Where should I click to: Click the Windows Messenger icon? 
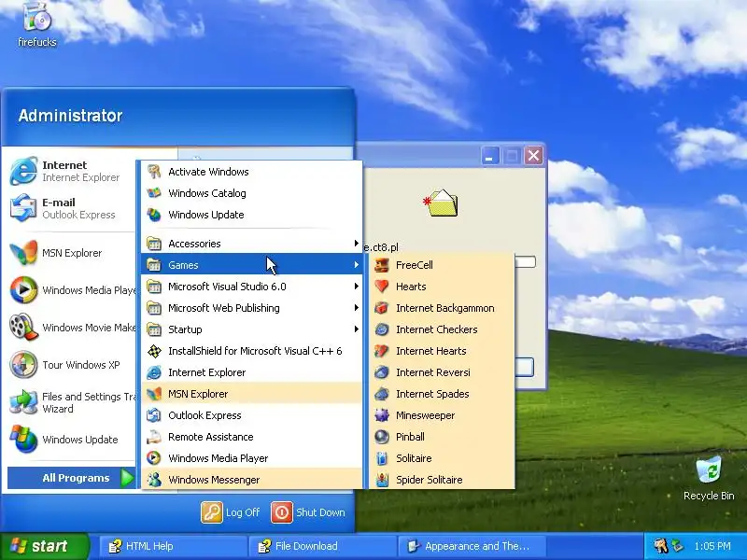coord(154,480)
